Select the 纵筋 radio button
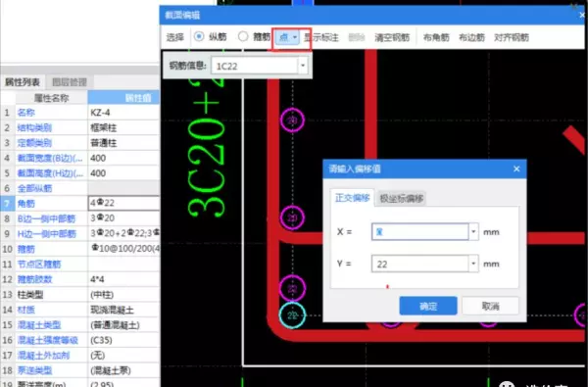The height and width of the screenshot is (387, 588). 199,36
